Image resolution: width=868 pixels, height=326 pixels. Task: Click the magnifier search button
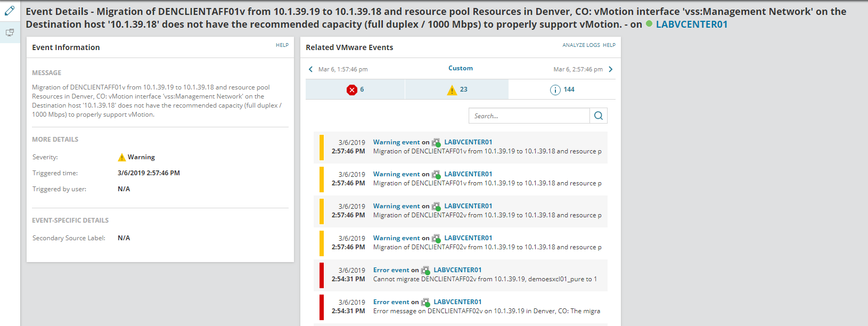coord(599,116)
